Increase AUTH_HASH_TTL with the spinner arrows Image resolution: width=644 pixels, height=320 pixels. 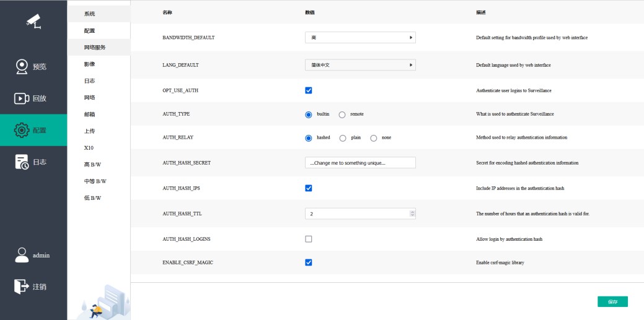tap(413, 212)
